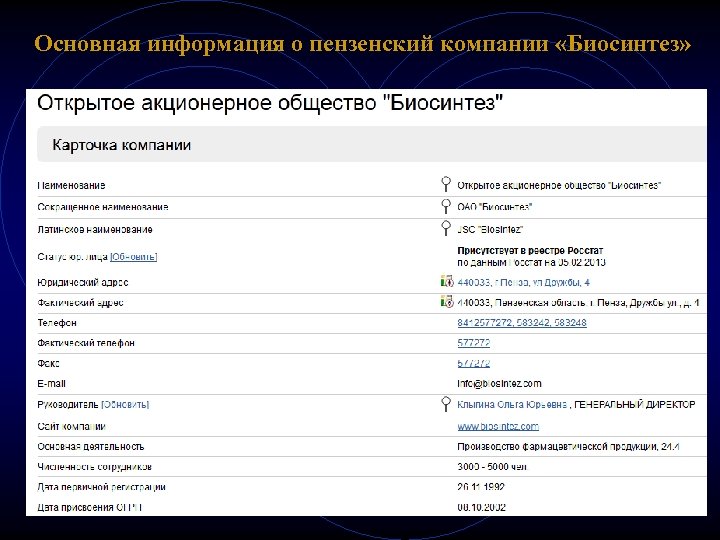
Task: Select Latin name value JSC "Biosintez"
Action: click(490, 229)
